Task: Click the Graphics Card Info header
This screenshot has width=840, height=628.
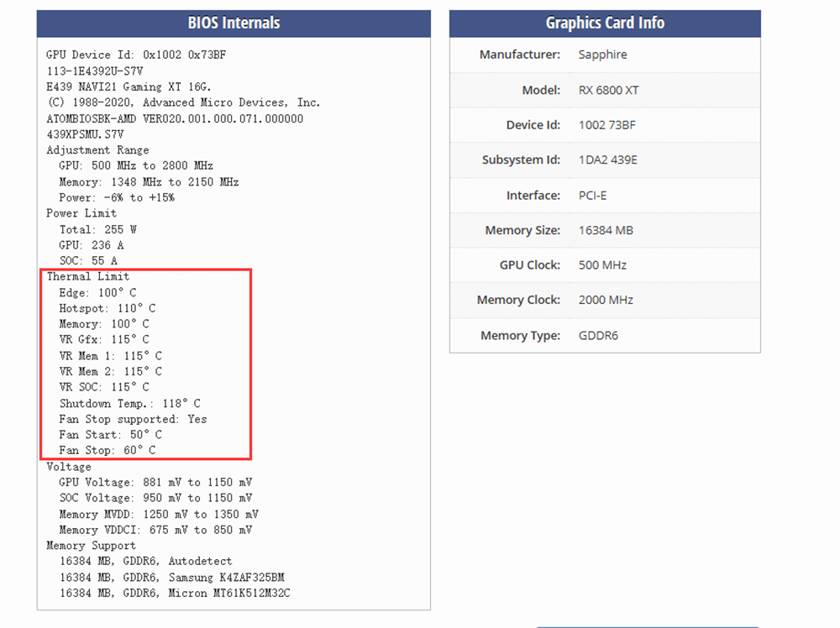Action: point(605,24)
